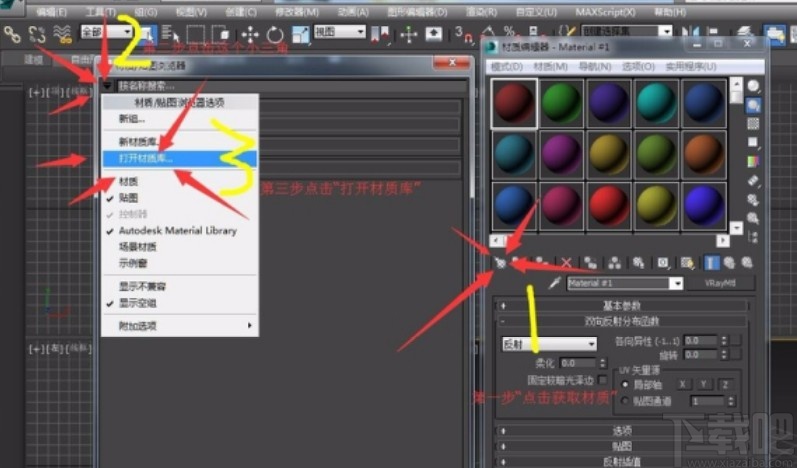Toggle the 材质 option in browser menu
The height and width of the screenshot is (468, 797).
point(128,181)
